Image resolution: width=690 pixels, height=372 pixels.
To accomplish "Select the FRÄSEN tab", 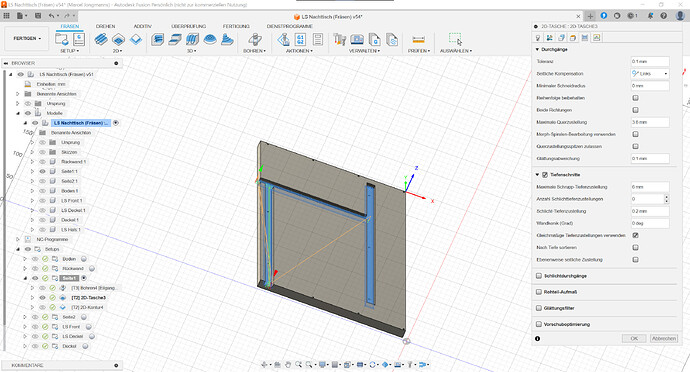I will (x=70, y=26).
